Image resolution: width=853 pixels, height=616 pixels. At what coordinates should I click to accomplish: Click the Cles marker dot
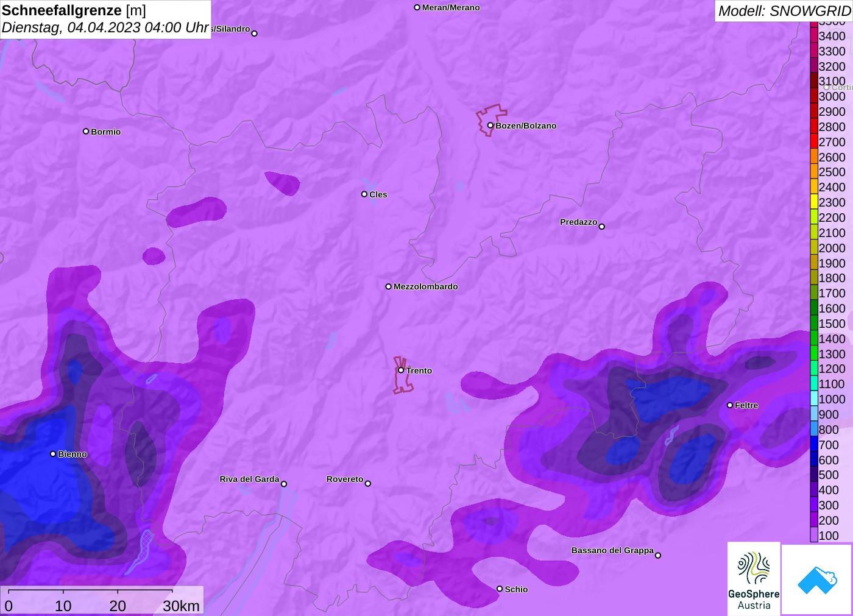pos(364,194)
